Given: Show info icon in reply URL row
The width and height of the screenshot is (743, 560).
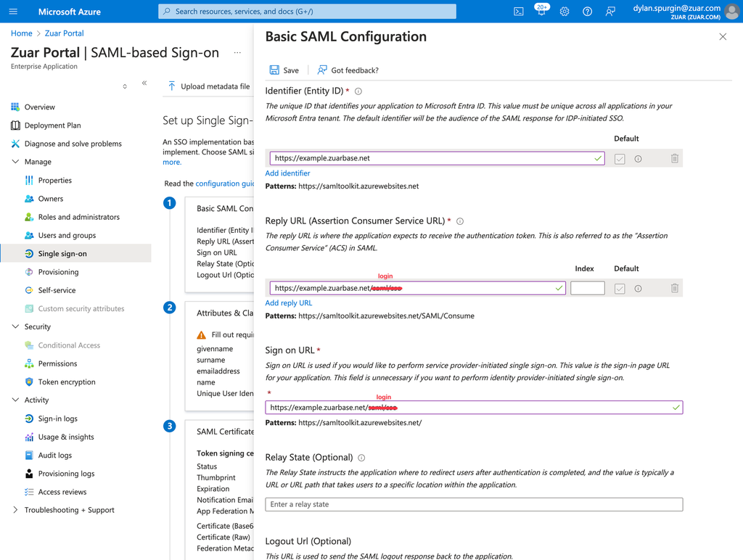Looking at the screenshot, I should pos(639,289).
